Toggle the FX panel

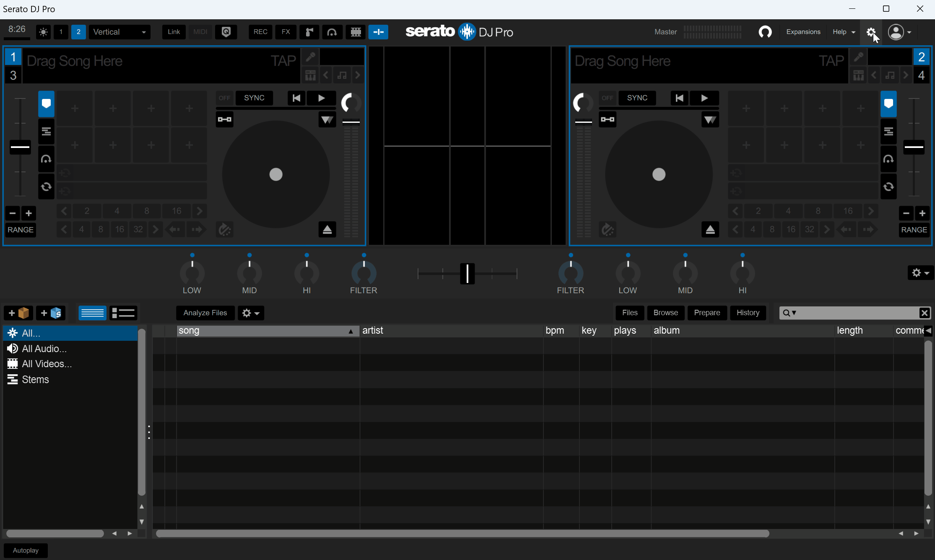click(x=286, y=32)
